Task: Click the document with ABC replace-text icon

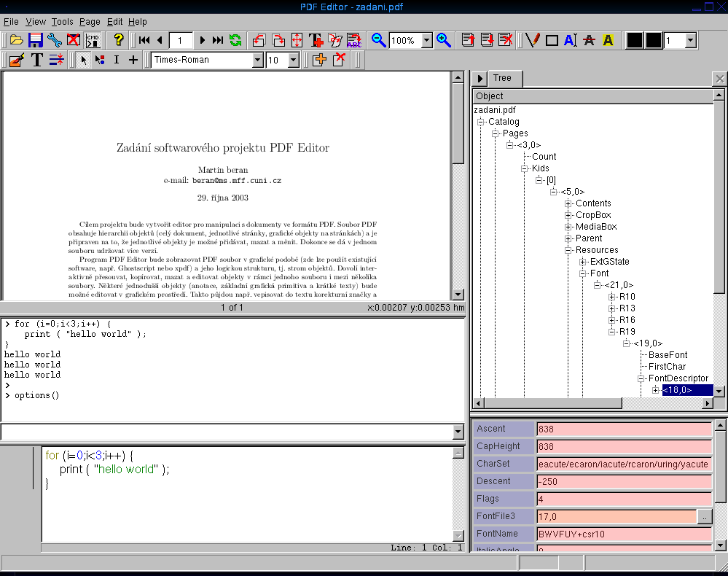Action: [353, 40]
